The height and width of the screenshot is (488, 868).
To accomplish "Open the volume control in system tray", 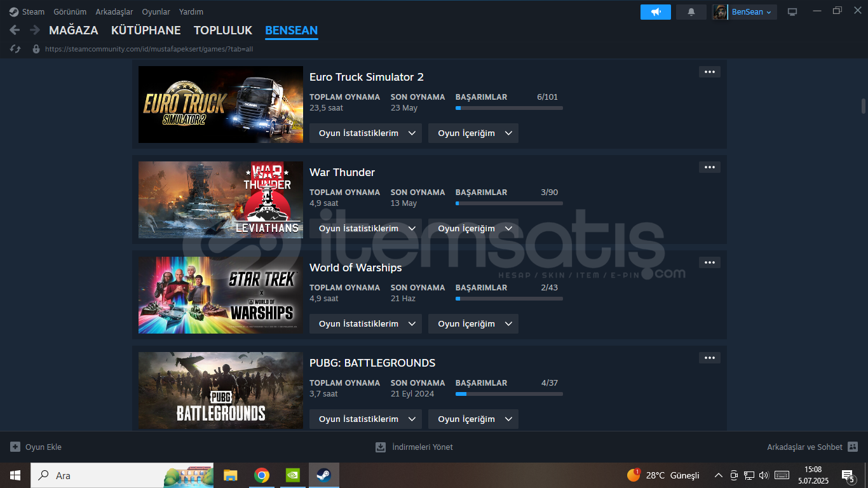I will (764, 475).
